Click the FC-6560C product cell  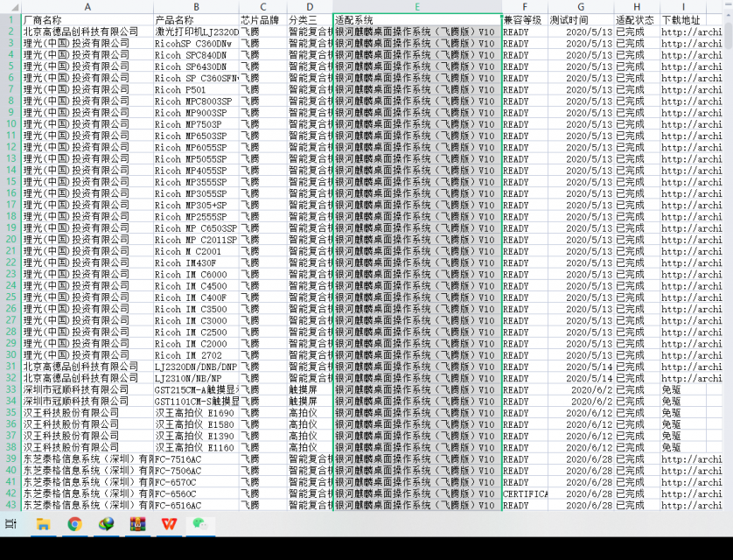(196, 493)
